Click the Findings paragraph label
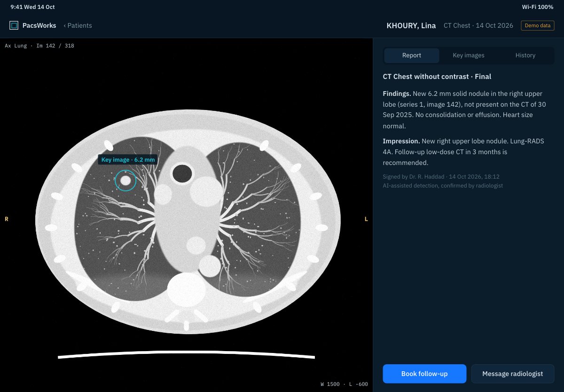The image size is (564, 392). point(397,94)
